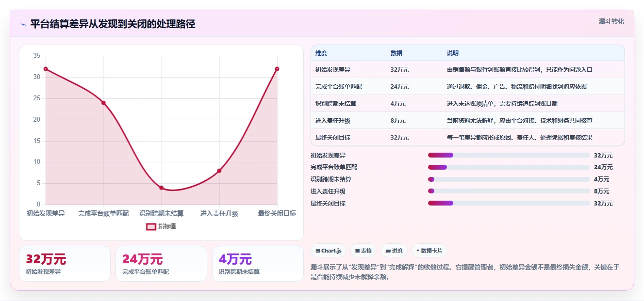
Task: Click the 说明 column header
Action: click(453, 53)
